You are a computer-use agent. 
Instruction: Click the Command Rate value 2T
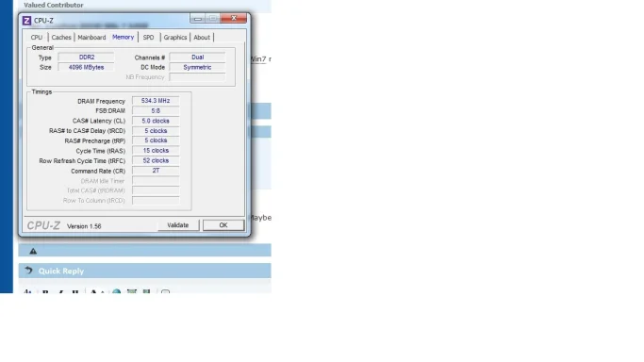click(x=156, y=171)
